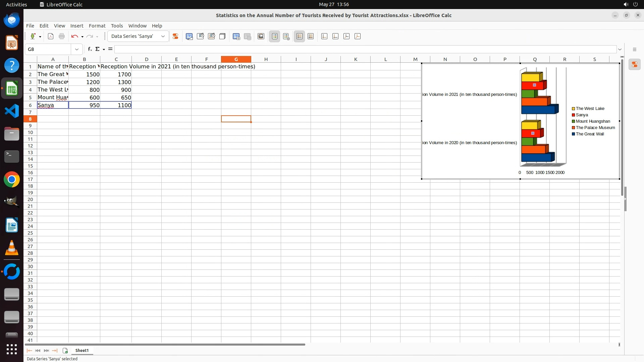Image resolution: width=644 pixels, height=362 pixels.
Task: Click column G header
Action: (236, 59)
